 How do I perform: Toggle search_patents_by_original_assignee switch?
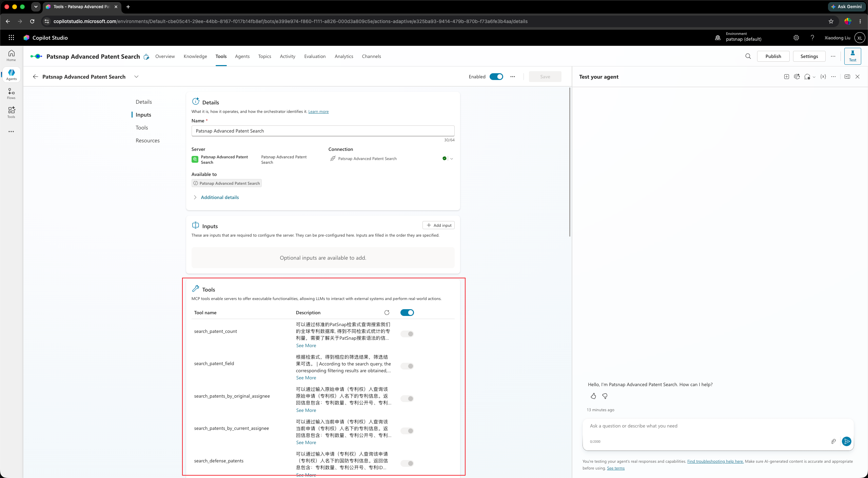click(x=407, y=399)
